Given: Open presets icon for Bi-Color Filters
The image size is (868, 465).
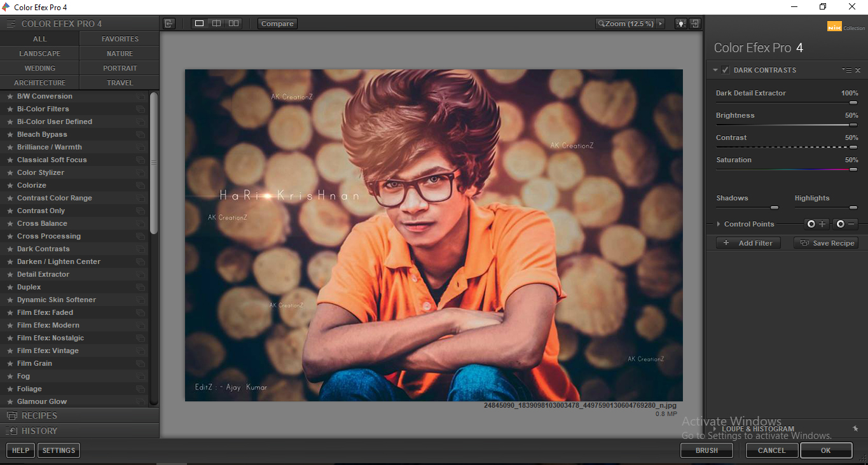Looking at the screenshot, I should pos(141,109).
